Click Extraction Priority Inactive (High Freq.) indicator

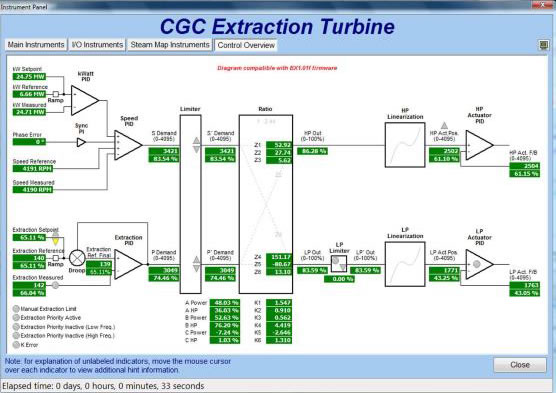pos(16,336)
